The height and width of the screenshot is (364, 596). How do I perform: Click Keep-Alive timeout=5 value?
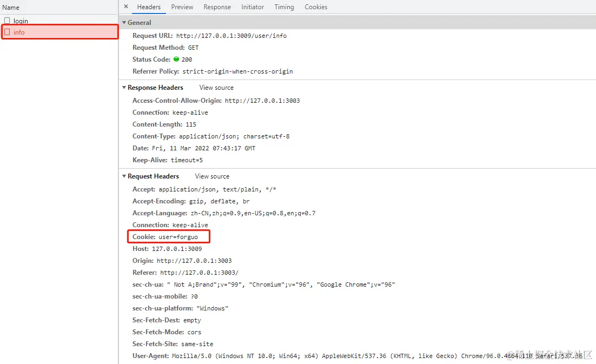coord(187,160)
